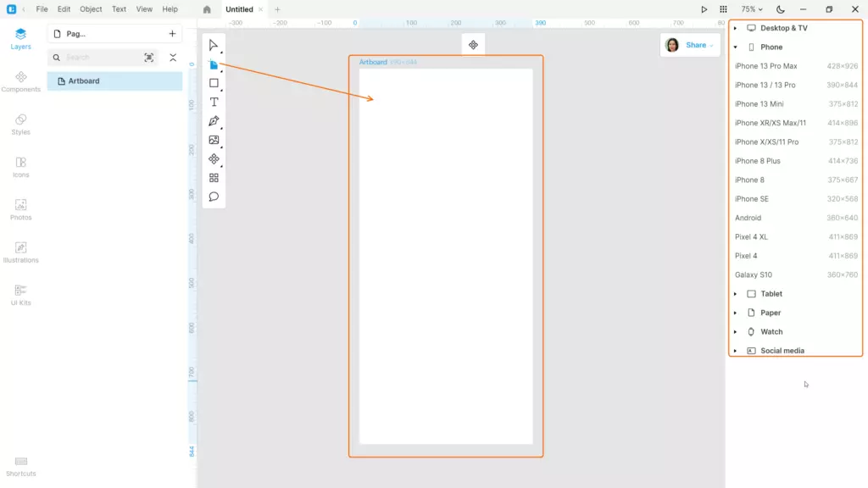Select the Move/Select arrow tool
This screenshot has width=868, height=488.
click(214, 46)
